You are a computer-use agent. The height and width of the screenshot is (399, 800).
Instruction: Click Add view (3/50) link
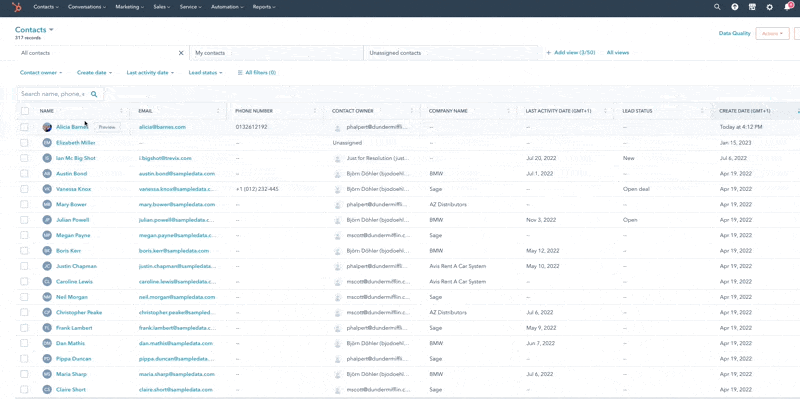point(570,53)
